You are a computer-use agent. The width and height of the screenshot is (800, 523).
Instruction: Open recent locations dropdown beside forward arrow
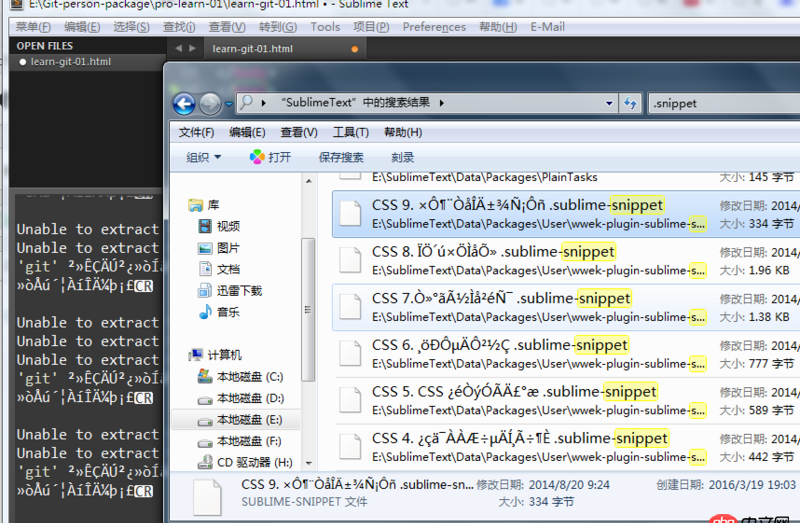pos(229,104)
